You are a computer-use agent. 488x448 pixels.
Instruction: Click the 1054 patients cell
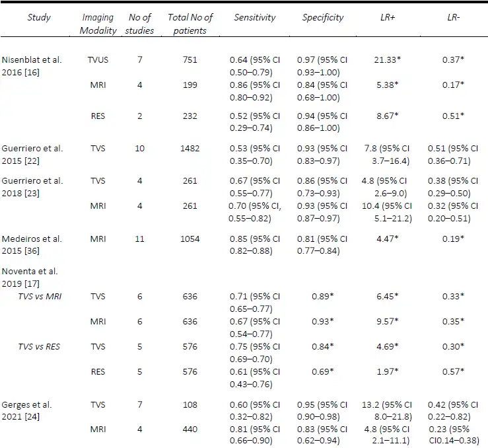point(190,239)
